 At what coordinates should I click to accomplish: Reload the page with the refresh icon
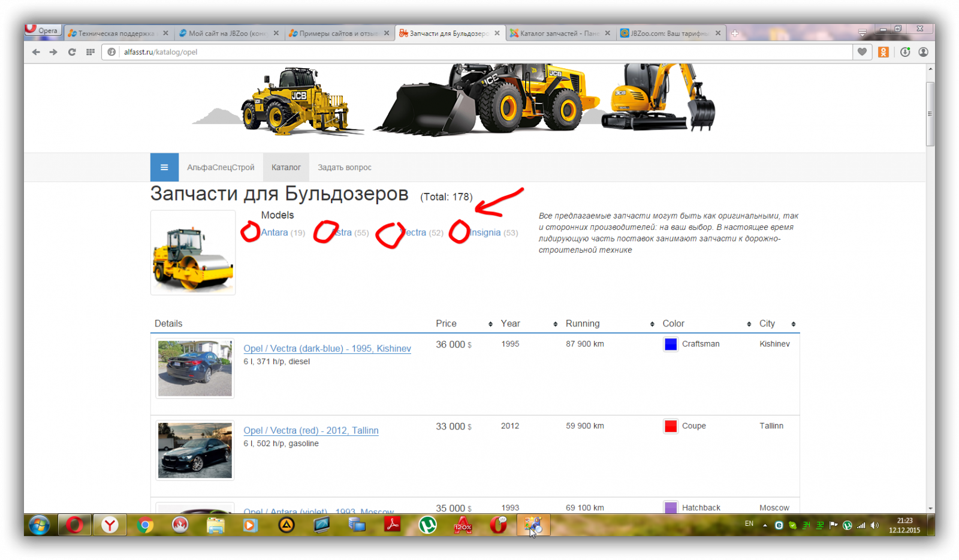tap(72, 52)
